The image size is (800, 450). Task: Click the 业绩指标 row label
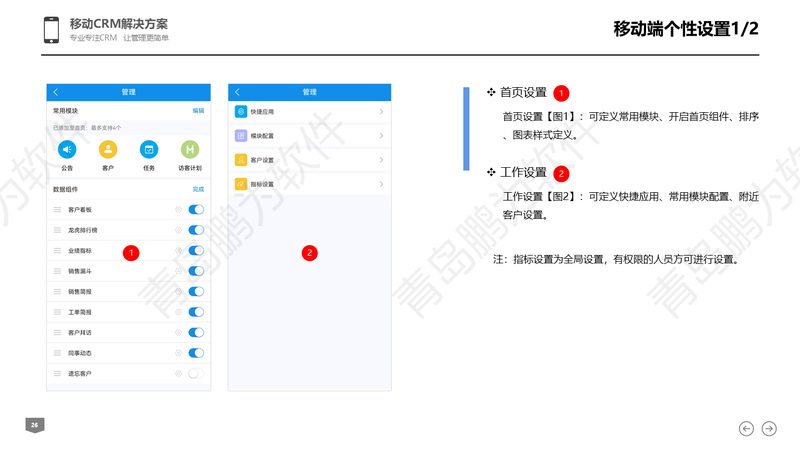80,251
